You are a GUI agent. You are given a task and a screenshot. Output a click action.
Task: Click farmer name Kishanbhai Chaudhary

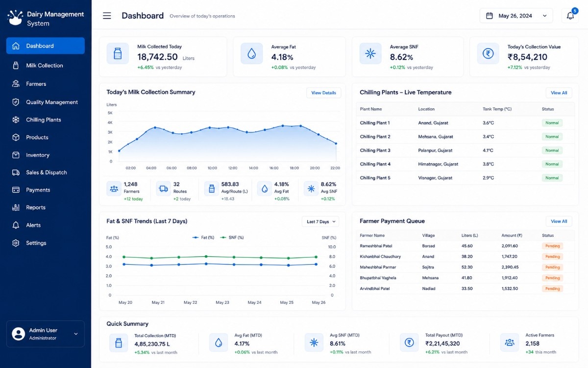[380, 257]
